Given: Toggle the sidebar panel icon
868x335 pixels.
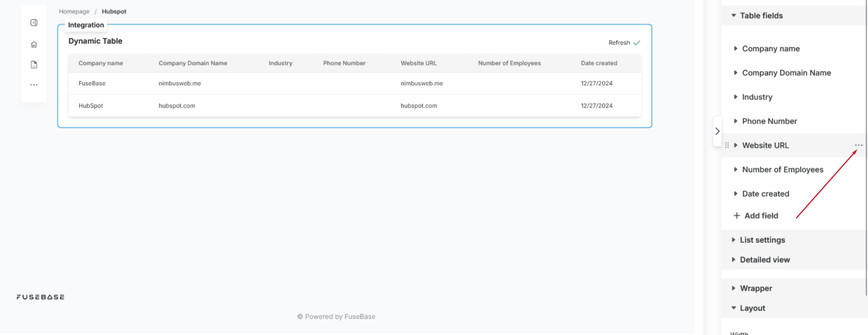Looking at the screenshot, I should coord(34,23).
